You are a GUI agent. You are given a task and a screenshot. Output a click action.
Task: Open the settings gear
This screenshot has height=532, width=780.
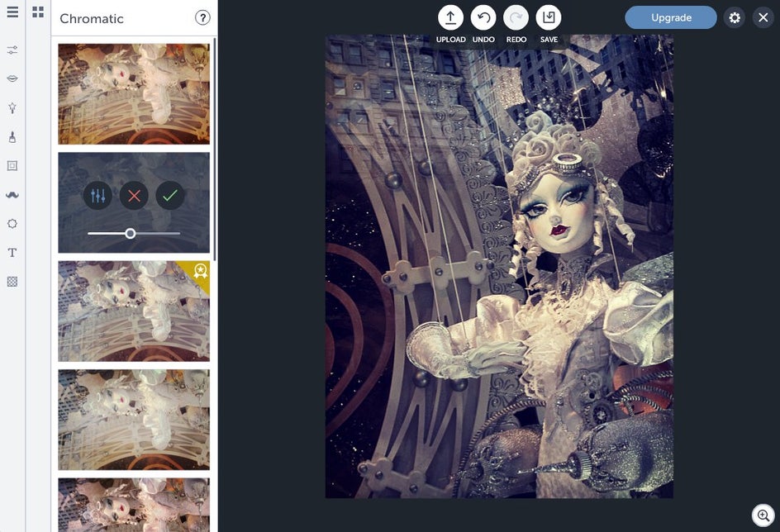pos(735,18)
